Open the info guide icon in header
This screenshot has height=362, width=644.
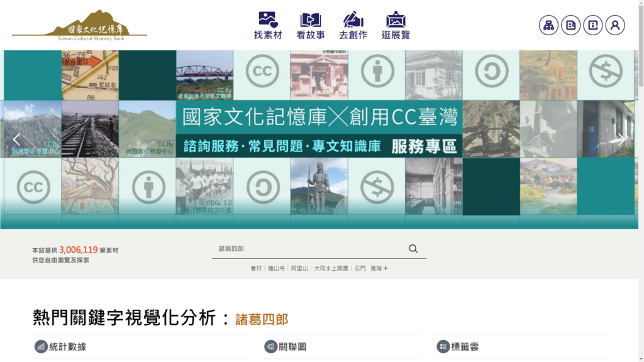point(592,25)
